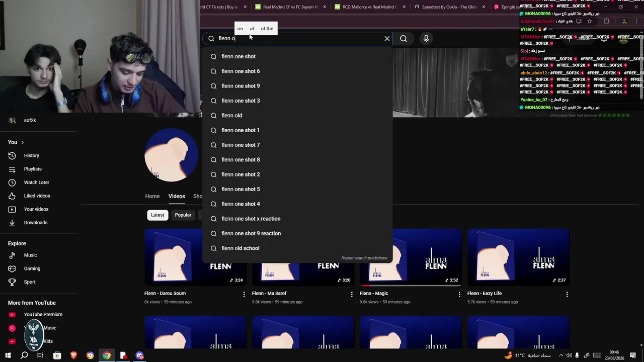
Task: Close the 'RCD Mallorca vs Real Madrid' tab
Action: pos(404,7)
